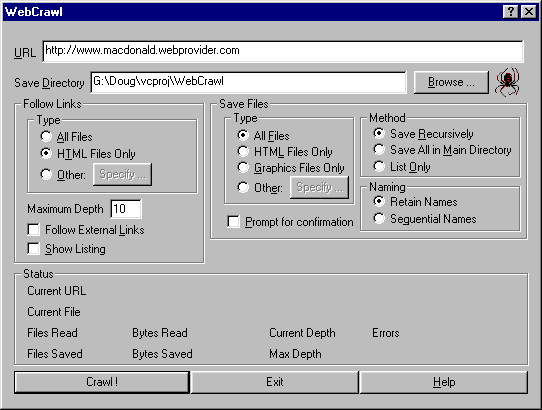This screenshot has width=542, height=410.
Task: Click the Save Directory label
Action: pyautogui.click(x=49, y=83)
